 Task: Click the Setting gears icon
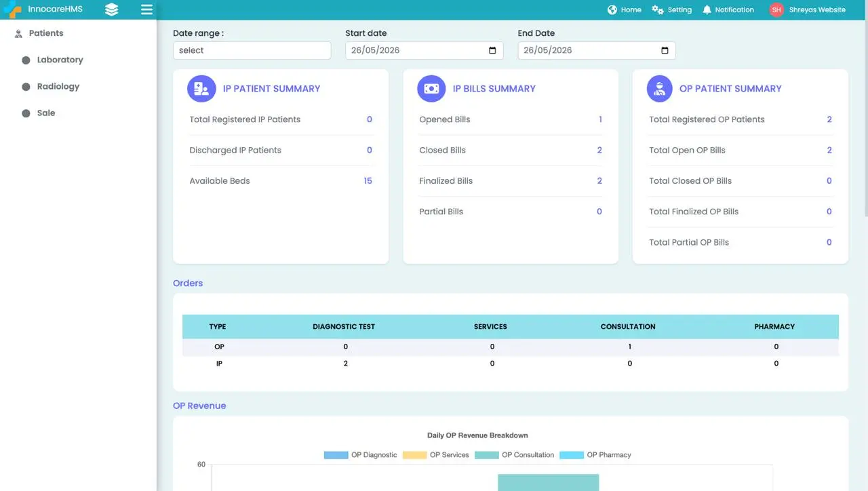658,9
